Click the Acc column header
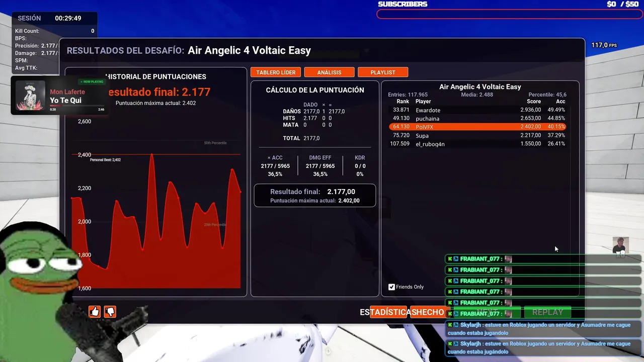The height and width of the screenshot is (362, 644). (x=560, y=102)
